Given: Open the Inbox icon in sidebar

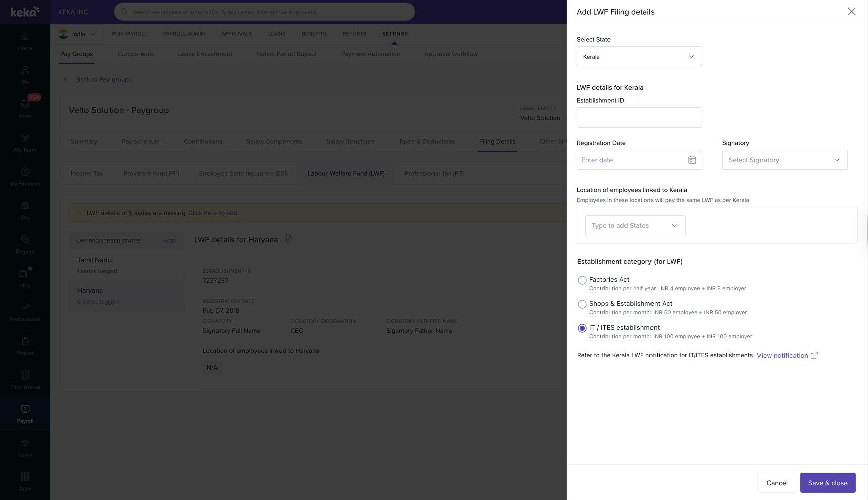Looking at the screenshot, I should 25,104.
